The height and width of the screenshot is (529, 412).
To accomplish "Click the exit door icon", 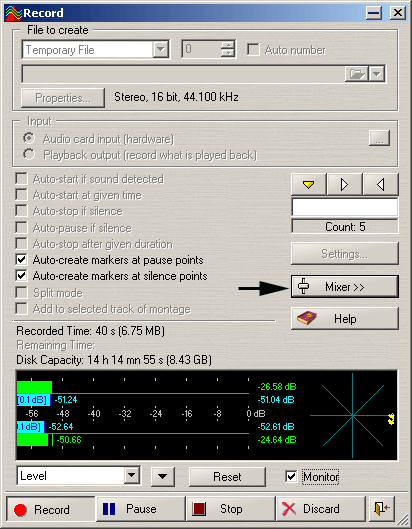I will coord(382,509).
